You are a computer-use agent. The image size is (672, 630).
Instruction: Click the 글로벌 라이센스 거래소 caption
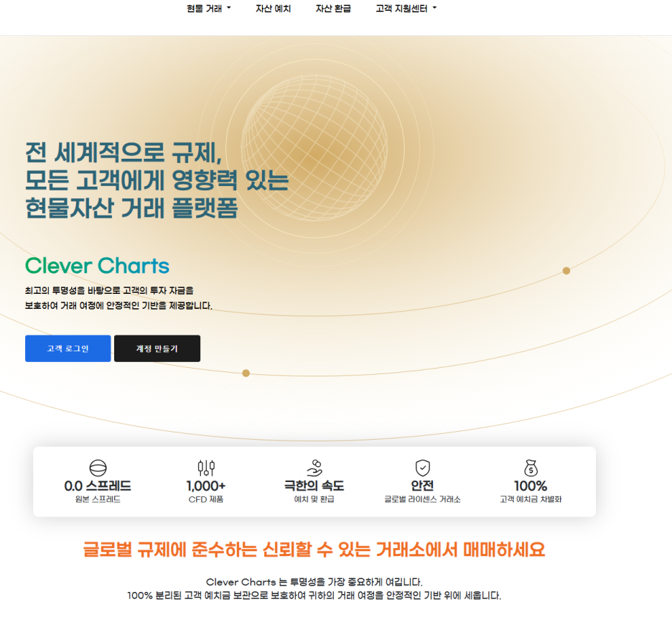pos(423,499)
